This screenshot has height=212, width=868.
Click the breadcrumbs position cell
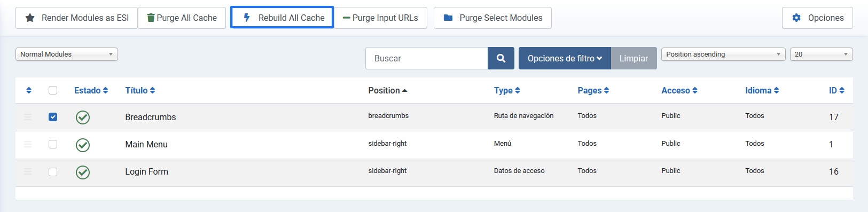coord(388,116)
